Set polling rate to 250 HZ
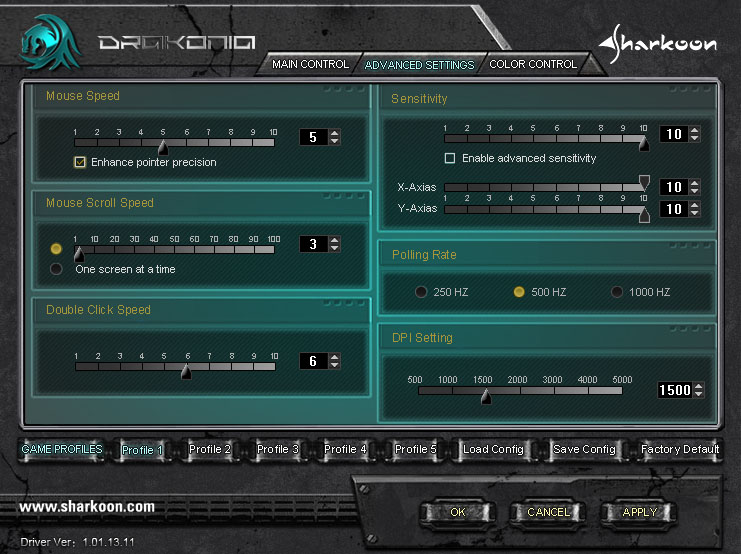This screenshot has height=554, width=741. point(421,292)
